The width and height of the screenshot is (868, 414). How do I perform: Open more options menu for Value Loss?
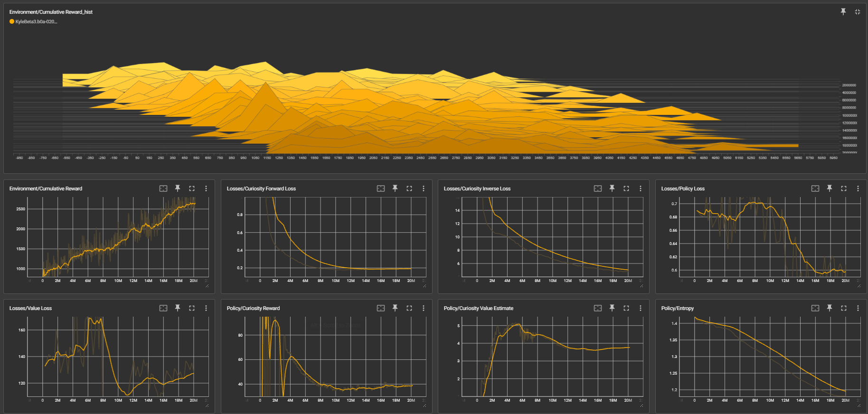pos(206,308)
